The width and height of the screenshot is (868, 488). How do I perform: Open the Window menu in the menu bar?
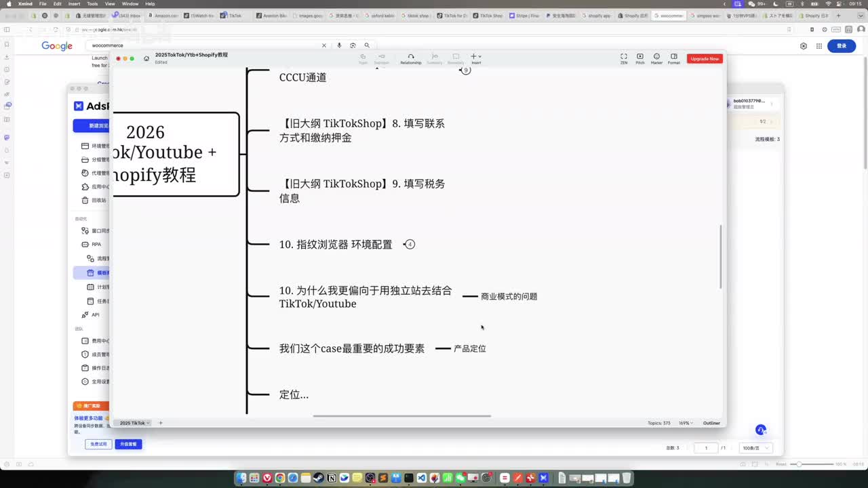coord(130,3)
